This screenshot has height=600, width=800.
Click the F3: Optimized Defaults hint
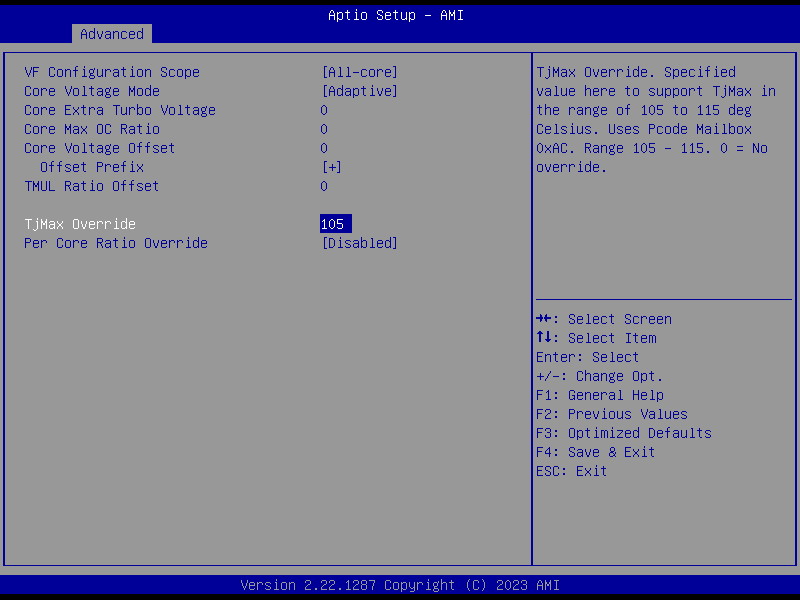click(623, 433)
